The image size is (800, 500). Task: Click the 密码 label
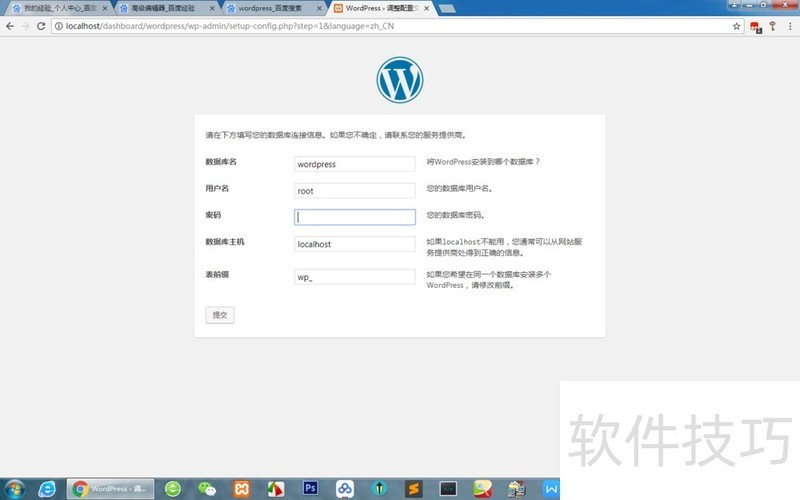213,215
